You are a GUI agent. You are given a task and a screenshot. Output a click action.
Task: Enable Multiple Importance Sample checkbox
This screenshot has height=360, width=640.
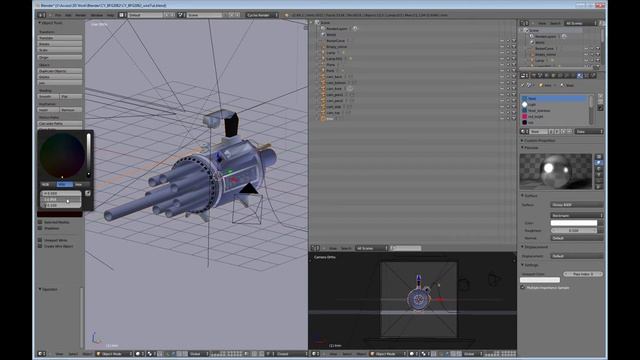click(523, 288)
